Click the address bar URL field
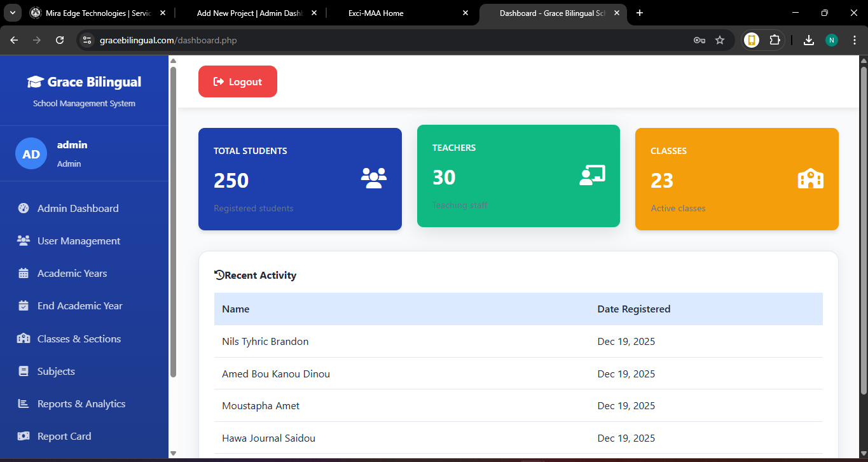The width and height of the screenshot is (868, 462). click(x=382, y=40)
